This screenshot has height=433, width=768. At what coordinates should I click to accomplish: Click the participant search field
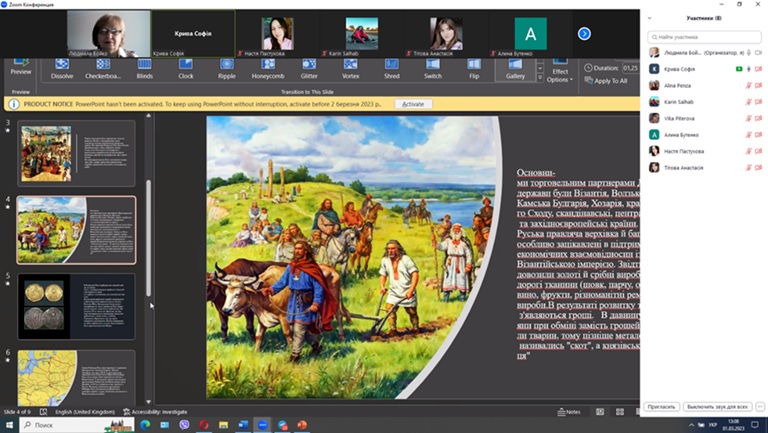point(704,37)
